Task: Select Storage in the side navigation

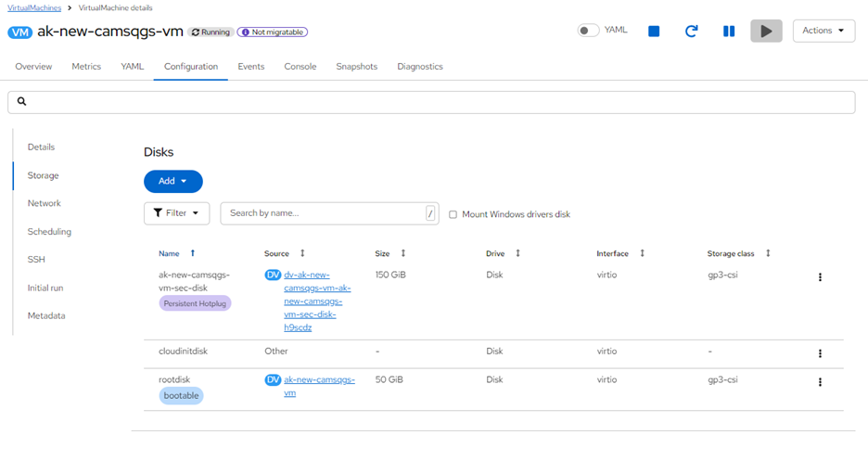Action: pos(44,175)
